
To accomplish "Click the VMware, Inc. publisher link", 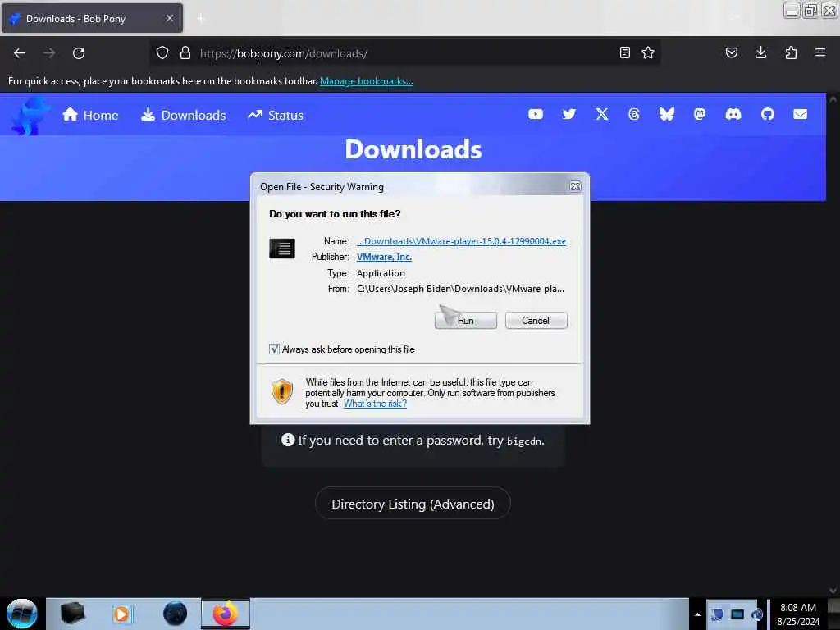I will click(x=384, y=257).
